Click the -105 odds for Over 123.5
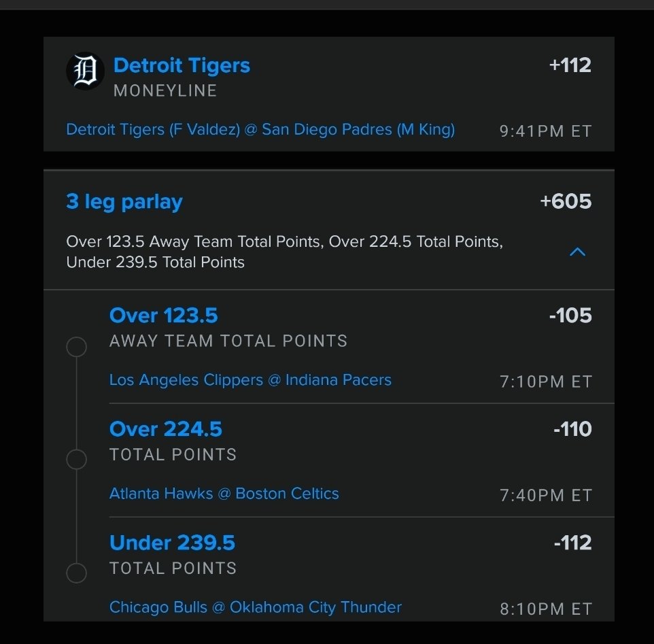654x644 pixels. [x=570, y=316]
